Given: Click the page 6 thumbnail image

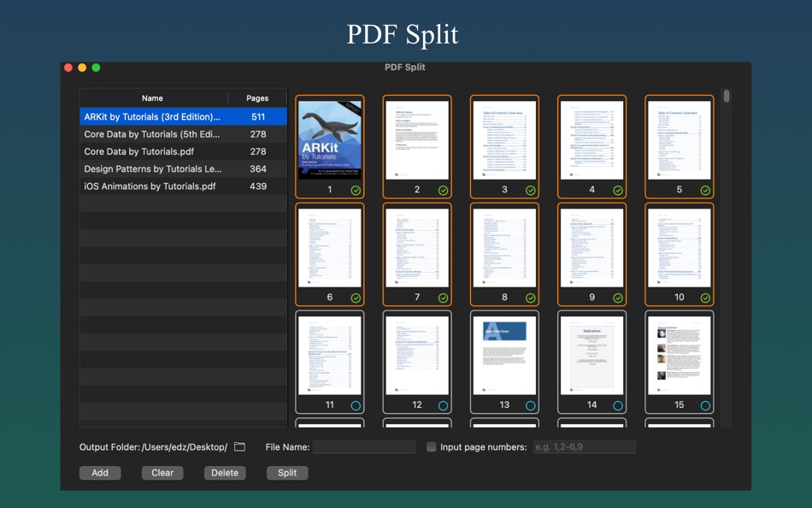Looking at the screenshot, I should point(330,248).
